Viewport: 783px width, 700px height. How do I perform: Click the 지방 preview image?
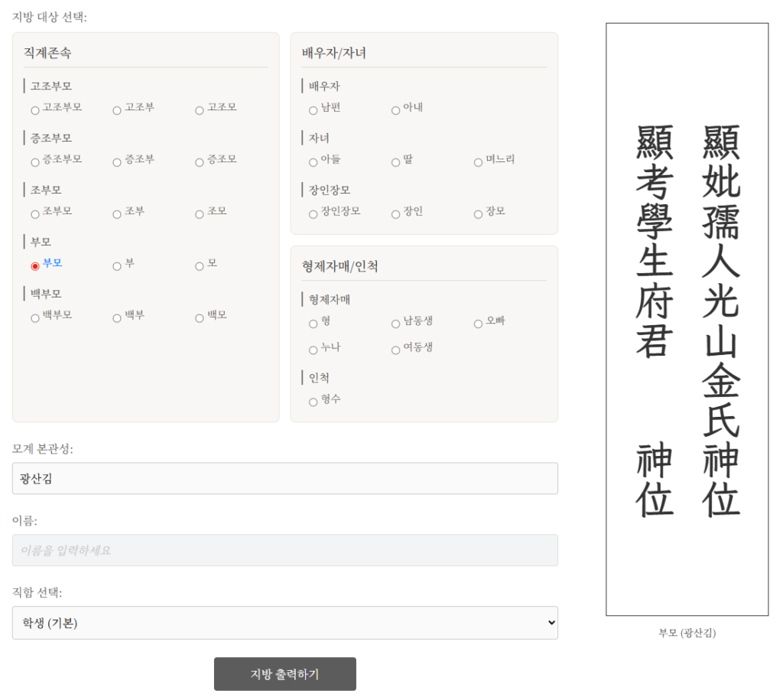687,319
